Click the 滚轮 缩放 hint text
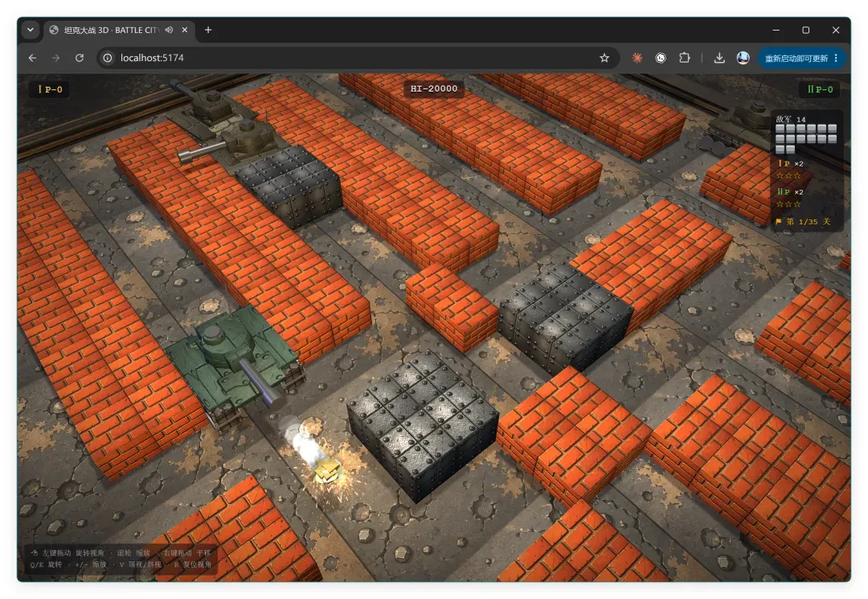 click(133, 553)
